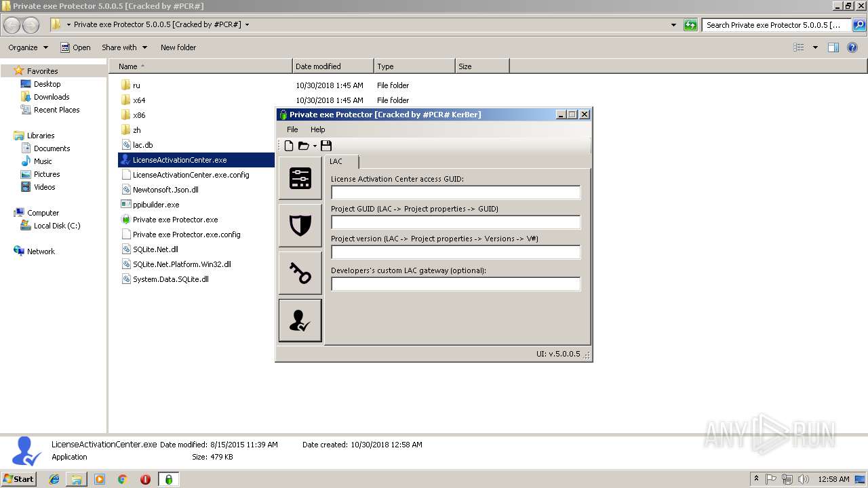Open Explorer help question mark icon
868x488 pixels.
coord(852,47)
